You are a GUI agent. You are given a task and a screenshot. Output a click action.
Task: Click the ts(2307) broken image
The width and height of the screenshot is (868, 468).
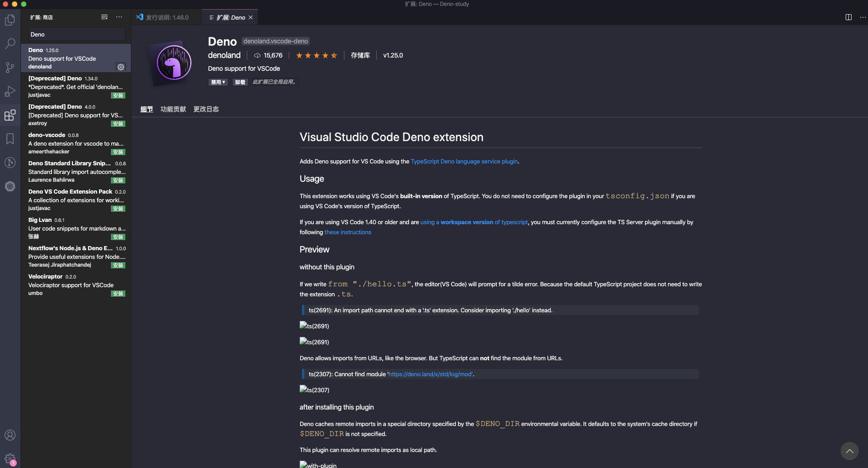pos(314,389)
